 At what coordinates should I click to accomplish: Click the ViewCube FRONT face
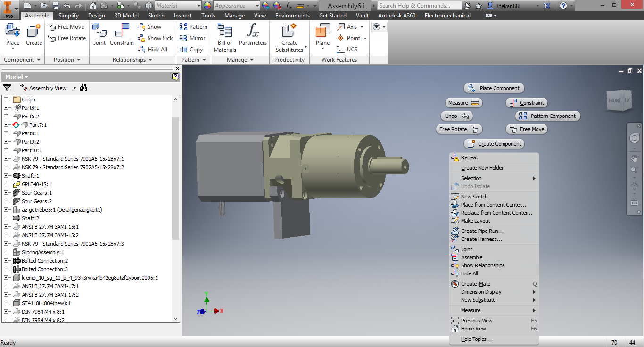(x=614, y=101)
